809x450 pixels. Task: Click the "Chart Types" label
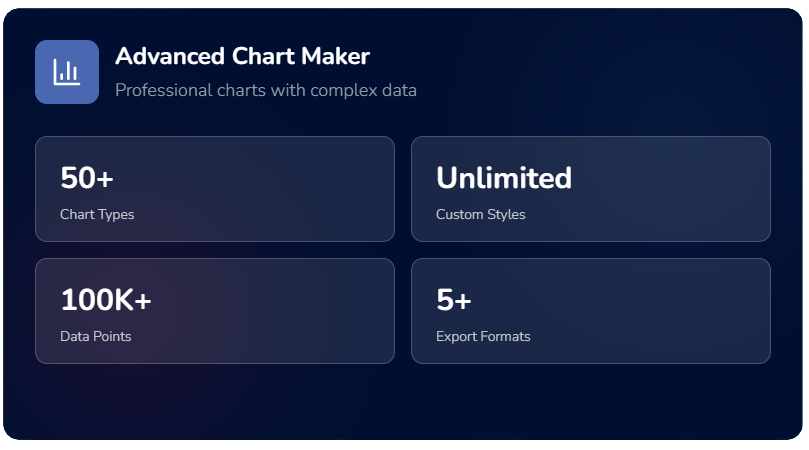(x=97, y=214)
